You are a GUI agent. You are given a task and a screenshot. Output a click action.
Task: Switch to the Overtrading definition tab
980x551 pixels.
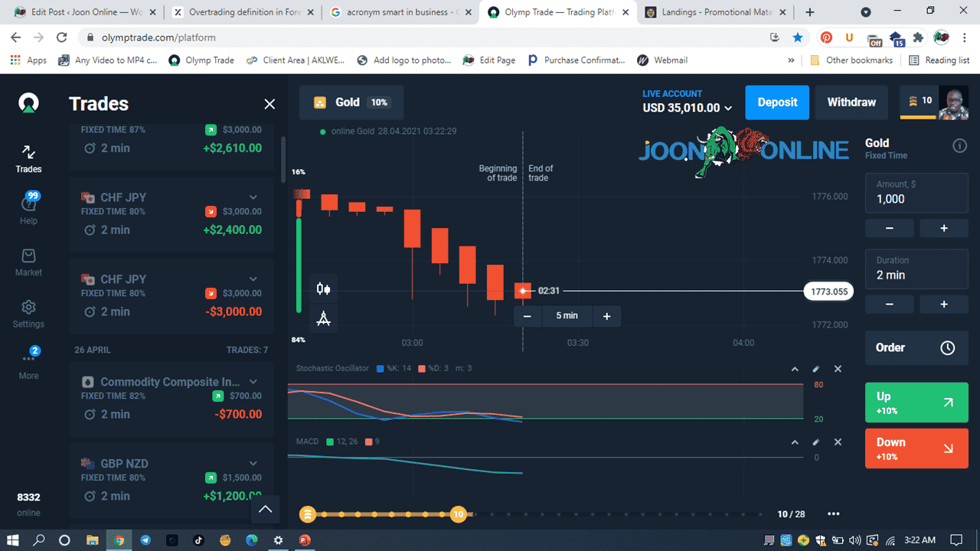[x=242, y=12]
